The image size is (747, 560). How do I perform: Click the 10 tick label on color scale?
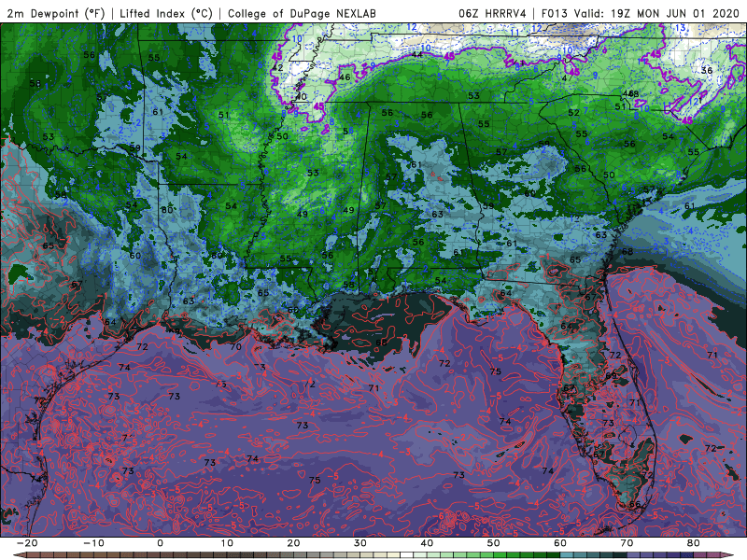click(227, 543)
